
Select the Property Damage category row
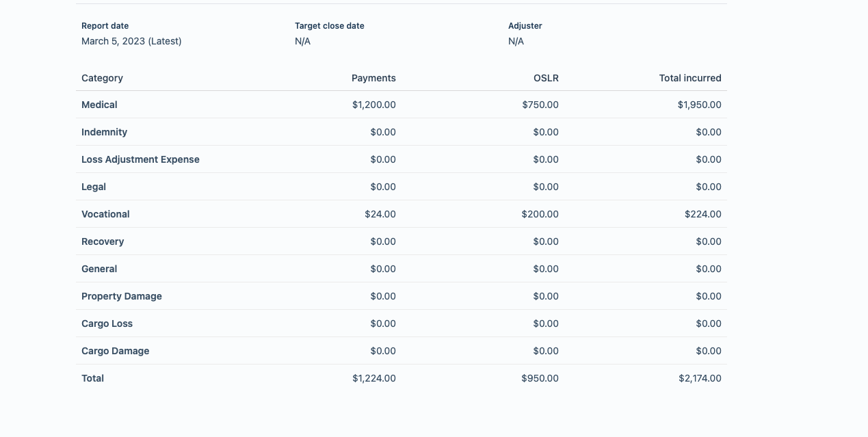[x=402, y=296]
